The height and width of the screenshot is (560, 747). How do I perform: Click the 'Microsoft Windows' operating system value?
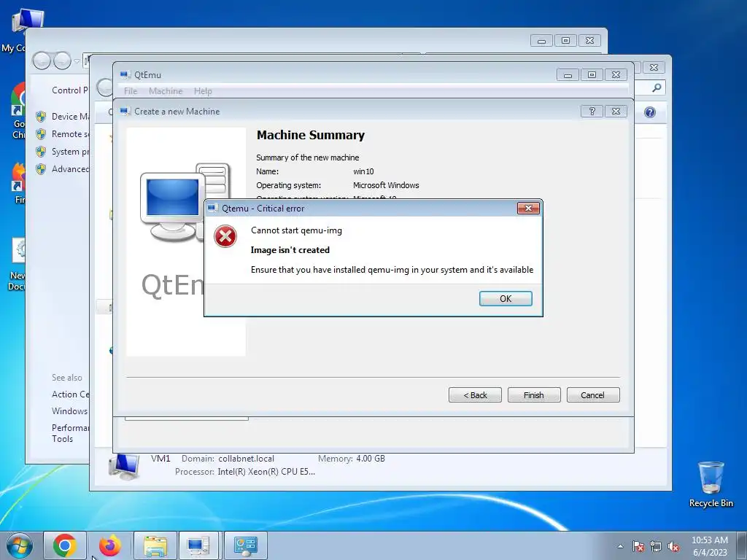tap(386, 185)
